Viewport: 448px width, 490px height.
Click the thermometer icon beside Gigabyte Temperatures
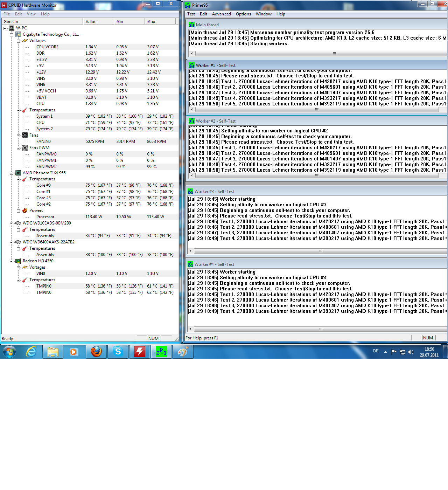25,110
